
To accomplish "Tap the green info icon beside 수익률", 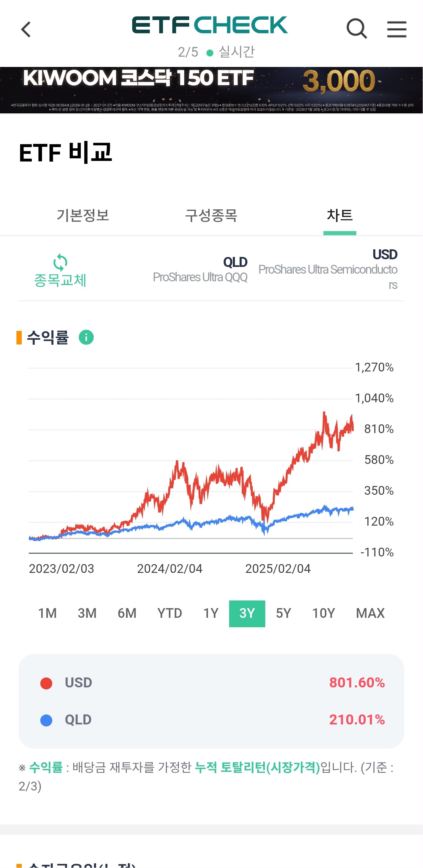I will click(86, 337).
